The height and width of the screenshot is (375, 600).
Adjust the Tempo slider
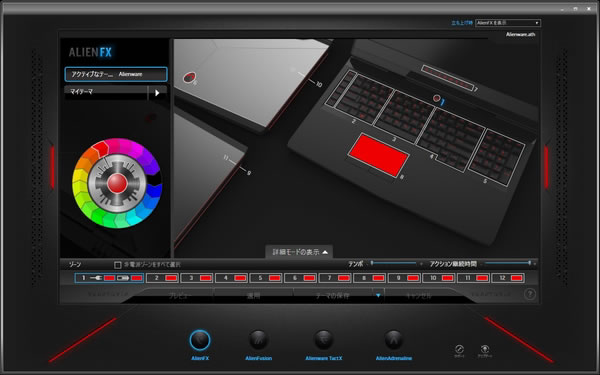393,264
